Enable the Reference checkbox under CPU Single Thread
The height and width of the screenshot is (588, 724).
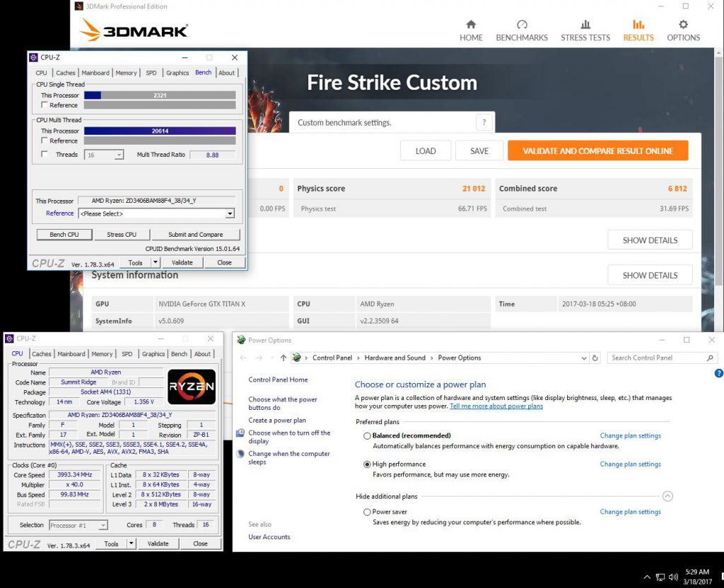[x=45, y=105]
